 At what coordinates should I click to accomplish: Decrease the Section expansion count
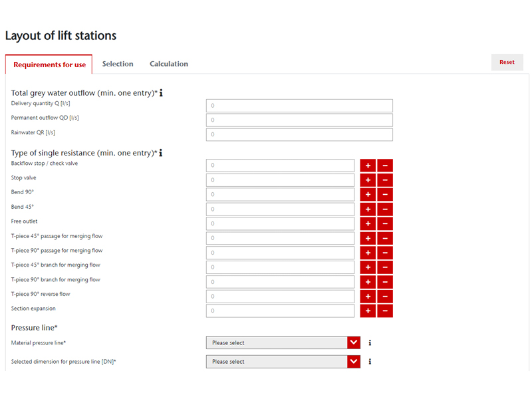tap(385, 311)
